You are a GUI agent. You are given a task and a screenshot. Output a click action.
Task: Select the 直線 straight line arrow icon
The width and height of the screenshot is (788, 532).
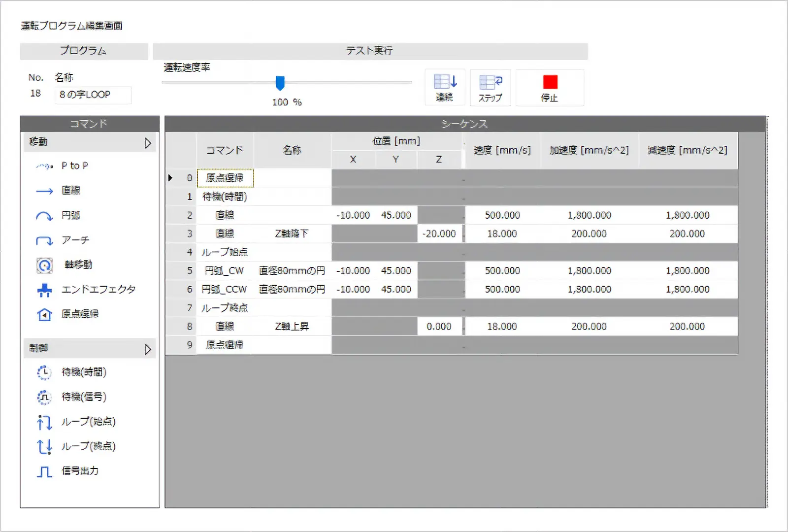[44, 191]
